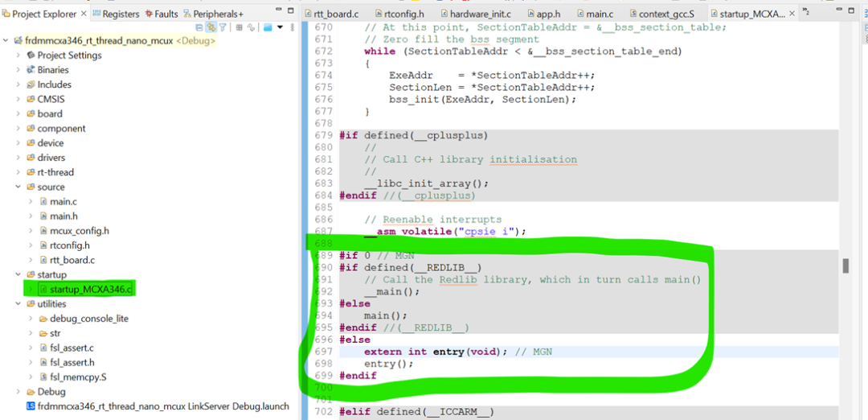Expand the debug_console_lite folder

[31, 319]
